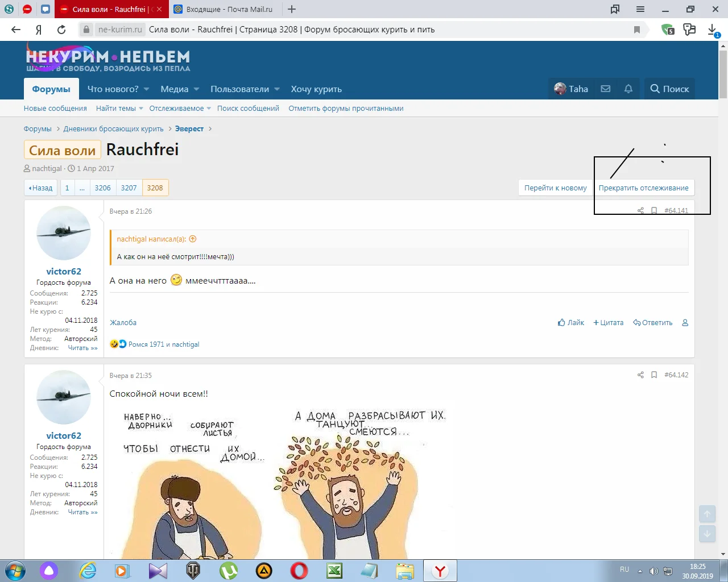
Task: Expand the pagination ellipsis page selector
Action: click(82, 188)
